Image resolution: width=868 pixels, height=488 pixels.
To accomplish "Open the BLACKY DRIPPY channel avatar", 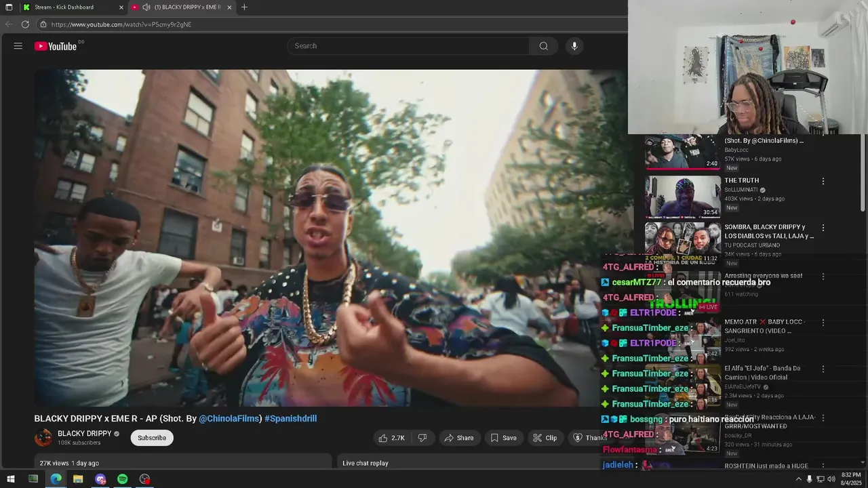I will (43, 438).
